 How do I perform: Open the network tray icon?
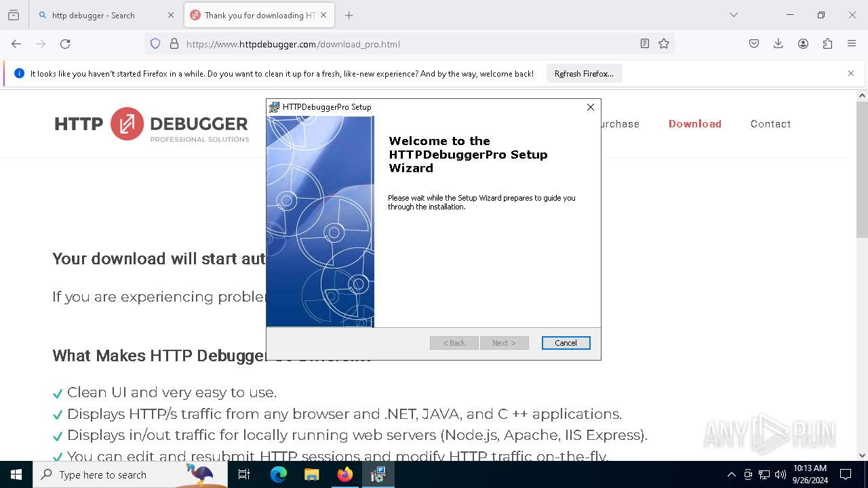pyautogui.click(x=764, y=475)
